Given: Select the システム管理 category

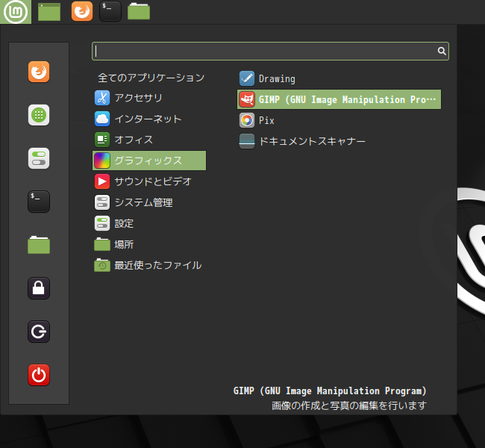Looking at the screenshot, I should point(149,202).
